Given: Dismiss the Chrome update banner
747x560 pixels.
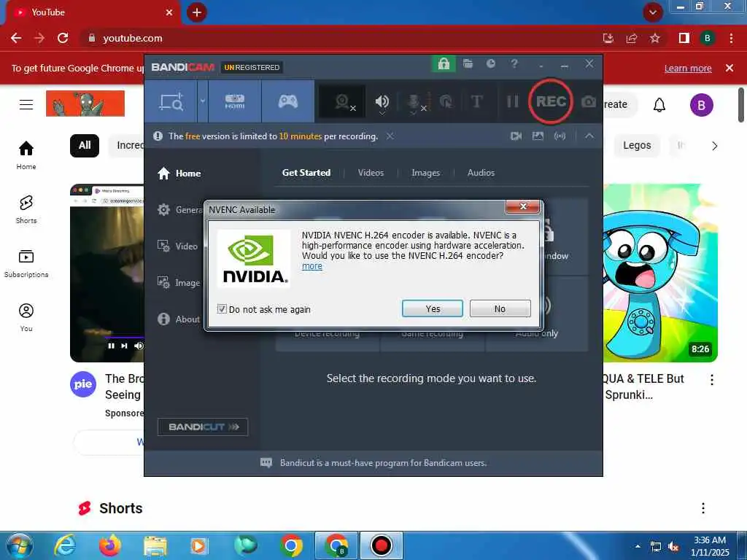Looking at the screenshot, I should (x=729, y=68).
